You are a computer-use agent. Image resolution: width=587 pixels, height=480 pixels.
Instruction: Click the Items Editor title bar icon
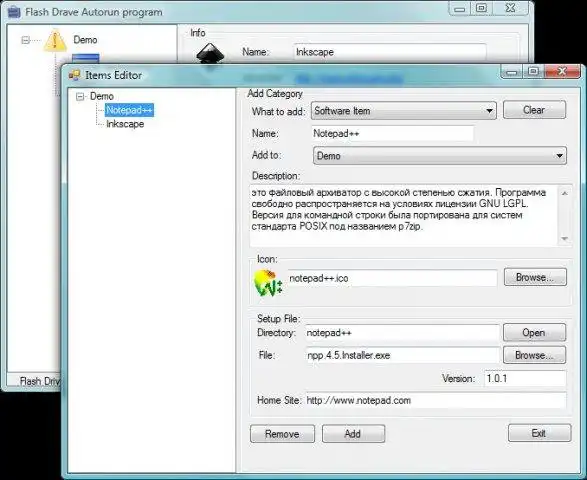74,75
